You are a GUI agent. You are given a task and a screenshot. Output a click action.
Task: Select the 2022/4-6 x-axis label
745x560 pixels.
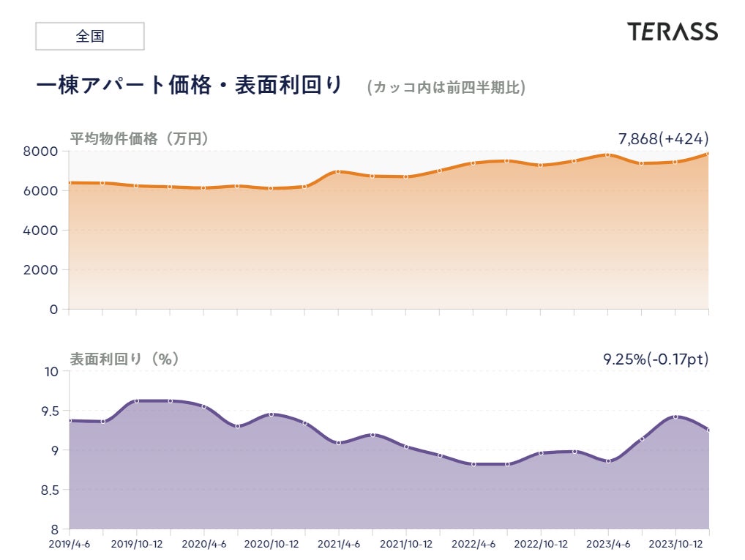click(x=473, y=544)
